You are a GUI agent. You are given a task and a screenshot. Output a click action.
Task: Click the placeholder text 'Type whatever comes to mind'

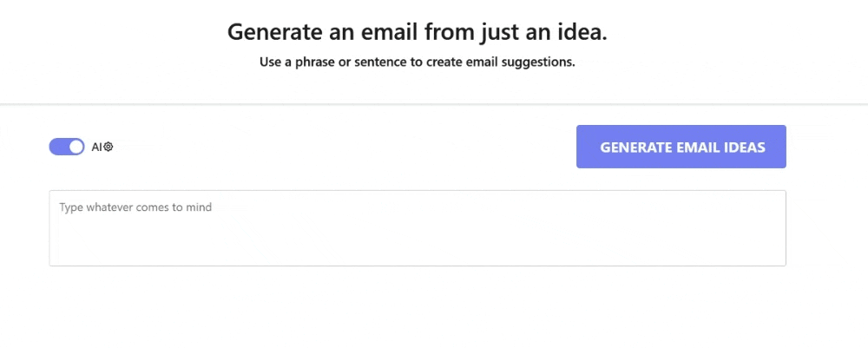[x=135, y=207]
